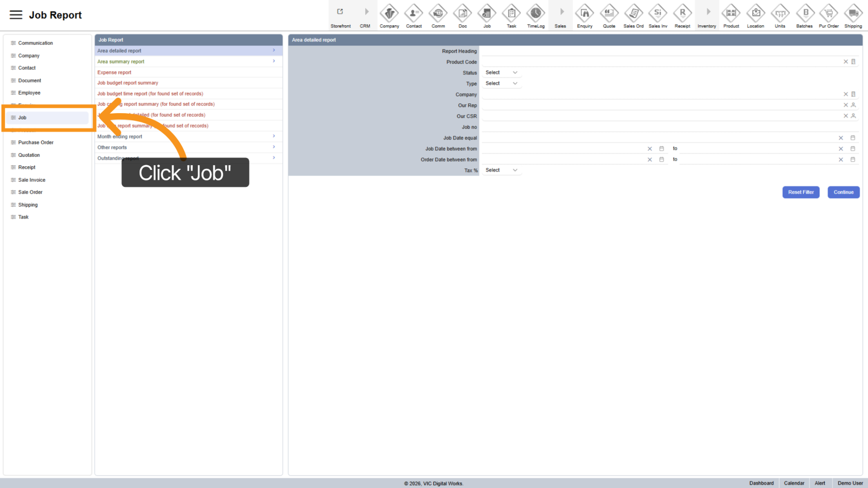Open the Sales Inv icon

[658, 13]
